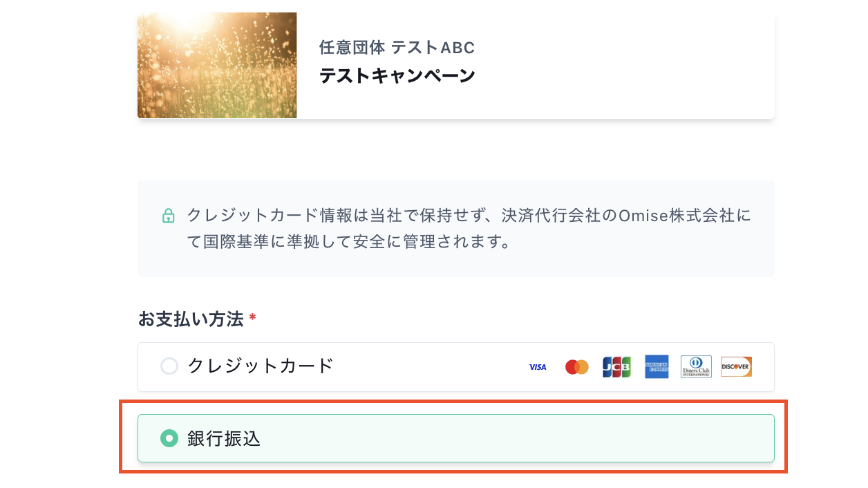This screenshot has height=488, width=868.
Task: Click the highlighted 銀行振込 row
Action: pos(456,438)
